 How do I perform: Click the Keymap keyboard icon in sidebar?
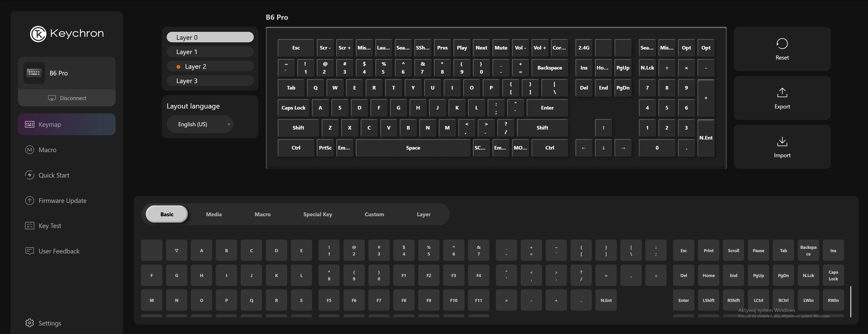[30, 124]
